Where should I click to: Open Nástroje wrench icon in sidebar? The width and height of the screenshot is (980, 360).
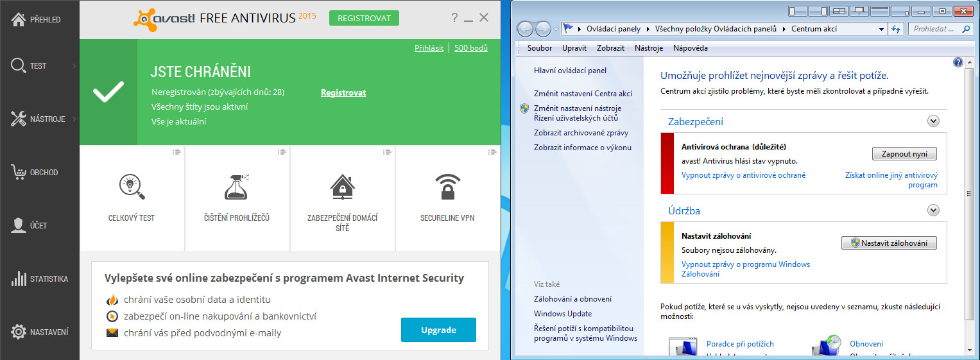pyautogui.click(x=18, y=119)
